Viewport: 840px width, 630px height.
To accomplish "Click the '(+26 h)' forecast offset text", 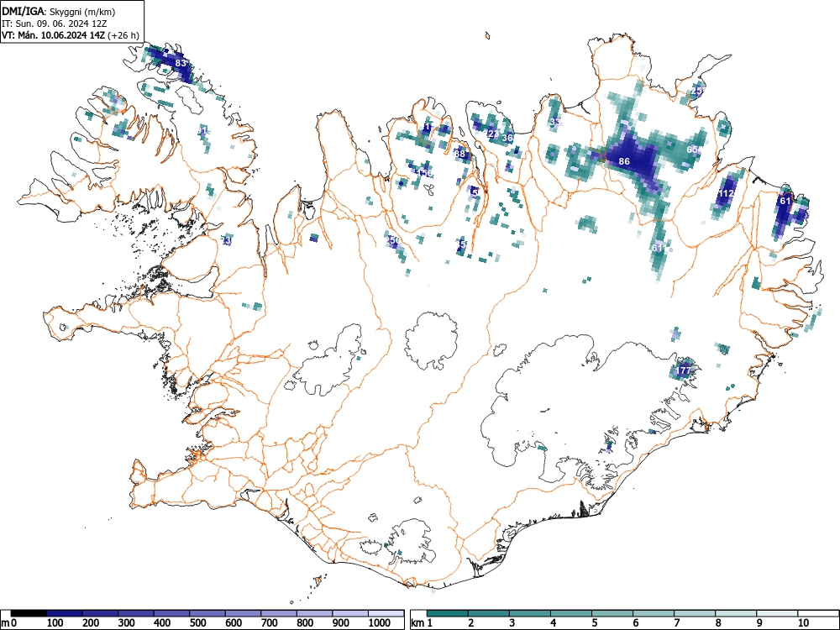I will tap(123, 35).
